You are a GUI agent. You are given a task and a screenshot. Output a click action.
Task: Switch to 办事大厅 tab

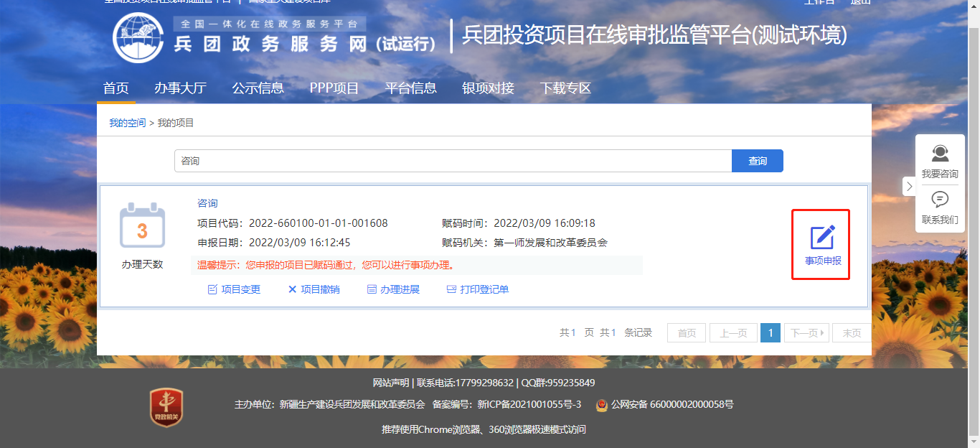[180, 88]
